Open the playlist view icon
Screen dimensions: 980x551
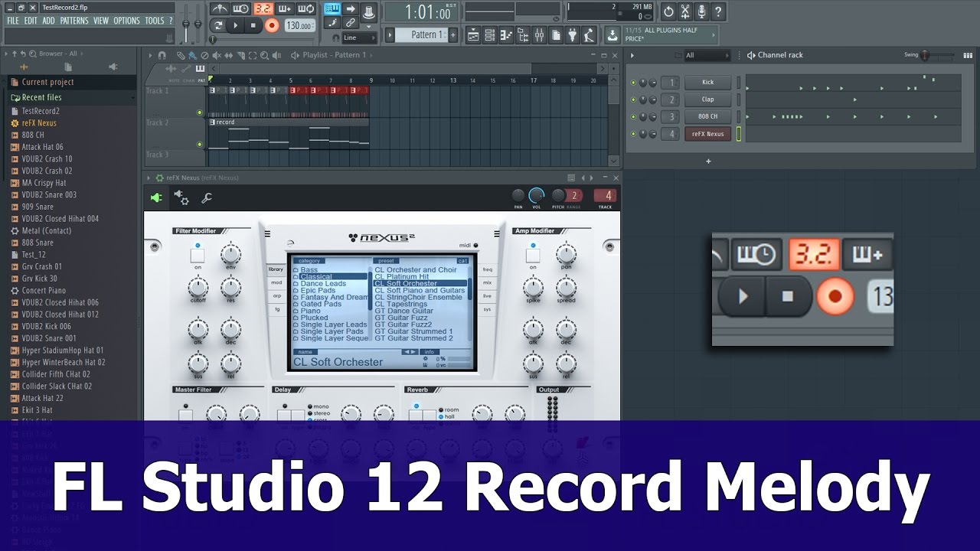coord(472,34)
